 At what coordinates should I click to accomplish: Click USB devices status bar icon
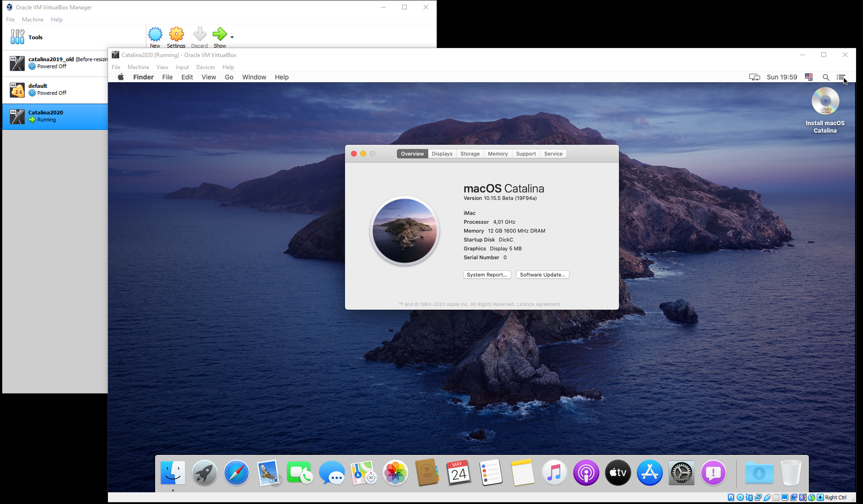click(x=767, y=497)
